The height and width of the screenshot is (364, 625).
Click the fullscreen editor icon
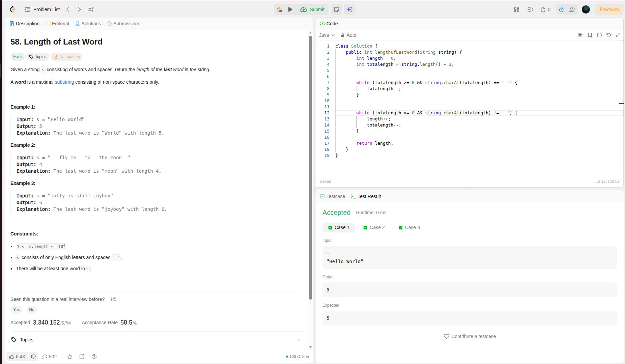tap(618, 35)
